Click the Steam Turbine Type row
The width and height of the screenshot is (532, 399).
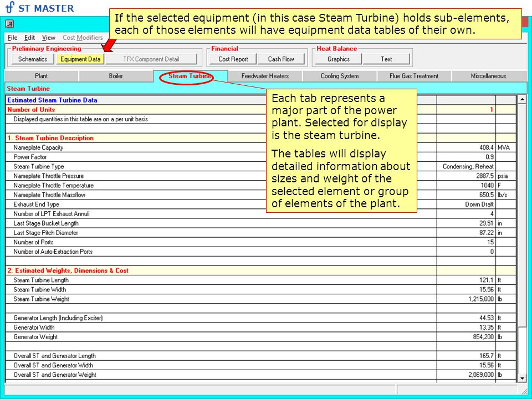click(x=260, y=167)
